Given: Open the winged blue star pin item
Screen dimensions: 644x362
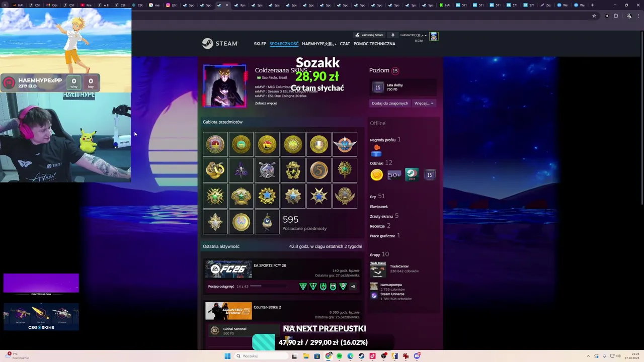Looking at the screenshot, I should click(x=345, y=144).
